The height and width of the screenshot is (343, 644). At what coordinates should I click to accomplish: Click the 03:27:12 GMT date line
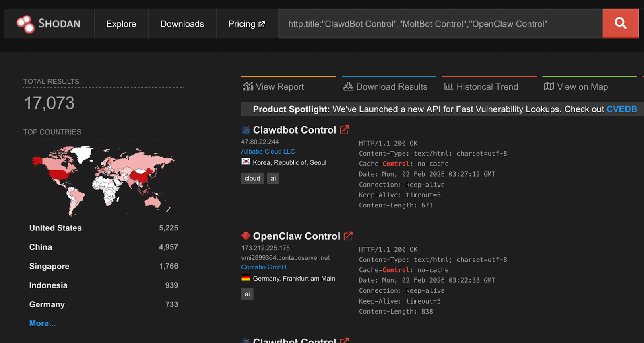(x=427, y=174)
